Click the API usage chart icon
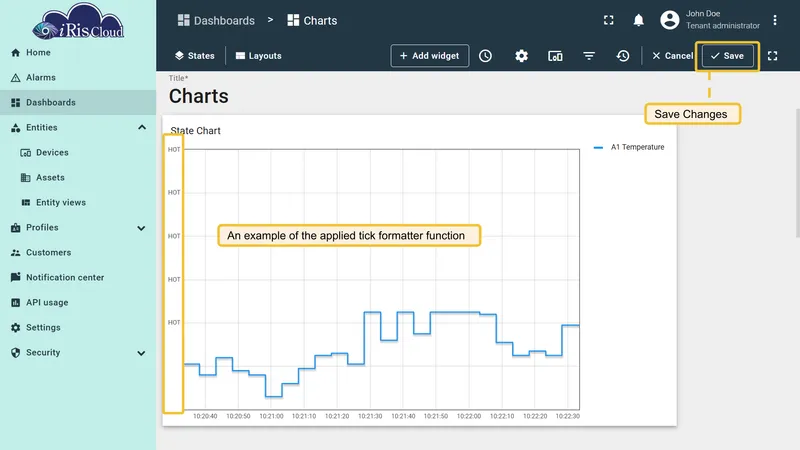 (15, 303)
